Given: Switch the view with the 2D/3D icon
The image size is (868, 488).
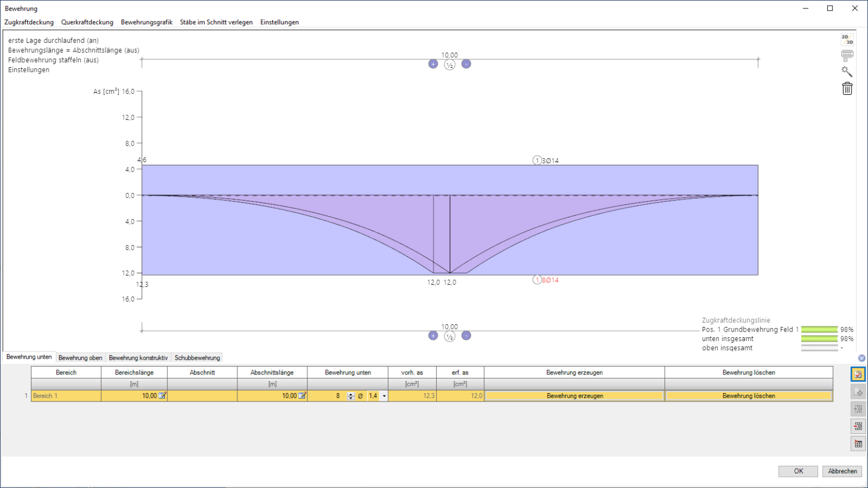Looking at the screenshot, I should pos(847,39).
